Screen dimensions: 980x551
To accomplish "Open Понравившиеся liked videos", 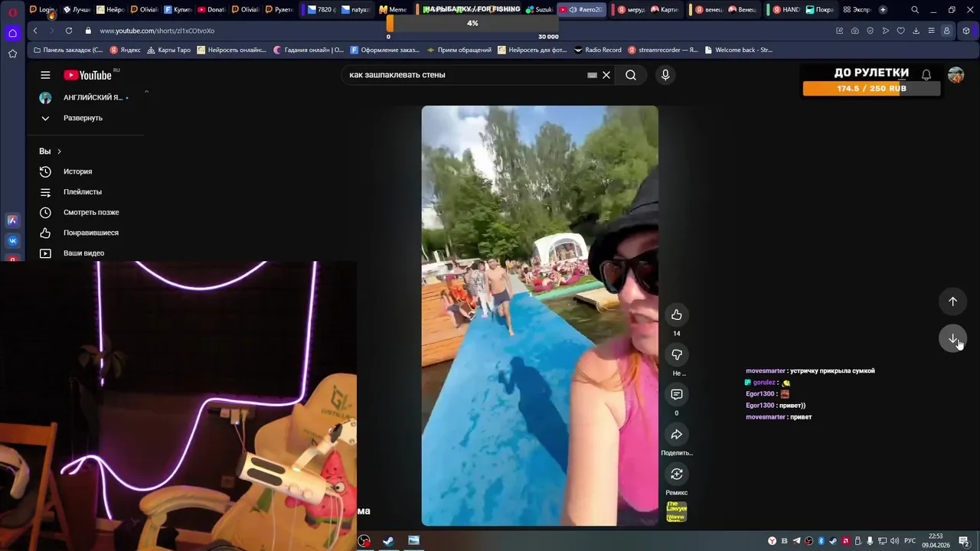I will pos(91,233).
